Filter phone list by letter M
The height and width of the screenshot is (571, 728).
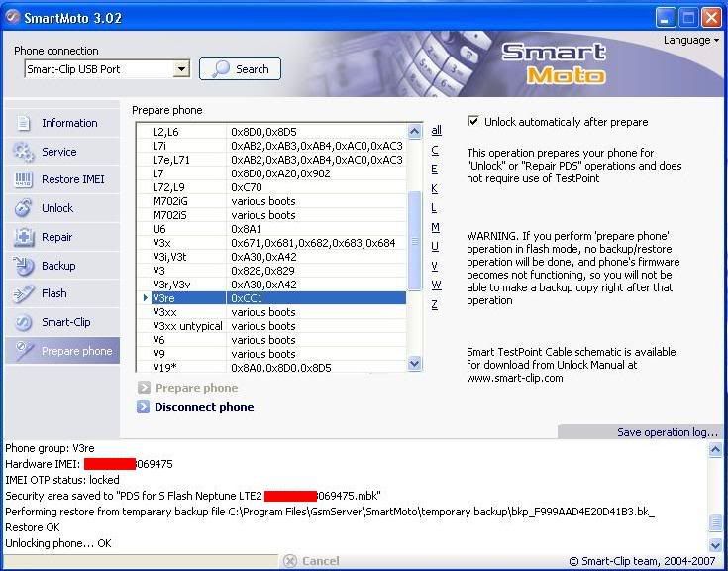[x=435, y=227]
